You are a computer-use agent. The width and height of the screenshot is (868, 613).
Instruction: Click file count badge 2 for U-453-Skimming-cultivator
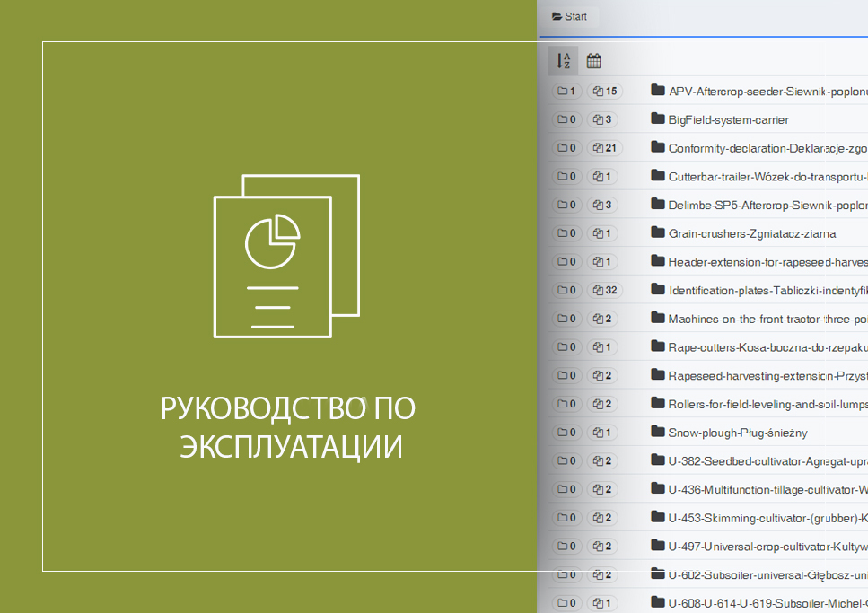(x=602, y=517)
